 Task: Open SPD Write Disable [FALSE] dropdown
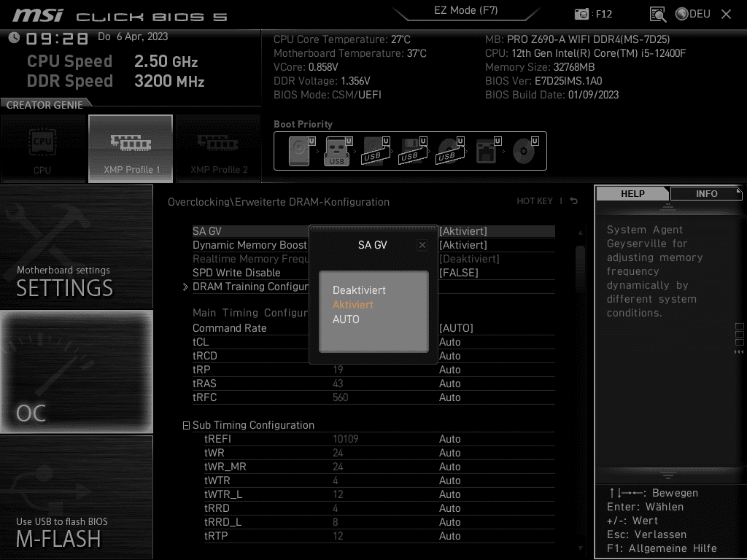[x=458, y=273]
